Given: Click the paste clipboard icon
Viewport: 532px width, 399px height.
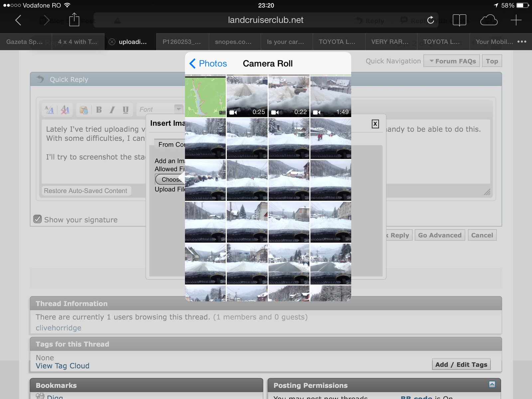Looking at the screenshot, I should (84, 110).
